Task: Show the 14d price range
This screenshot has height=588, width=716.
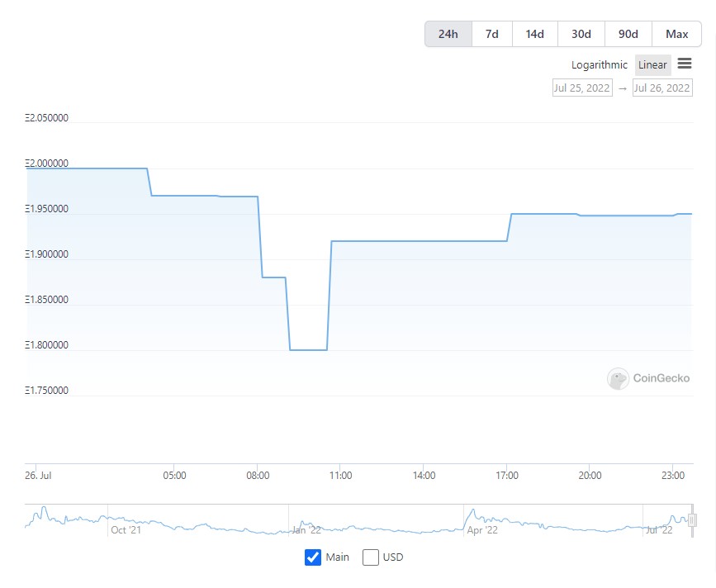Action: click(x=534, y=34)
